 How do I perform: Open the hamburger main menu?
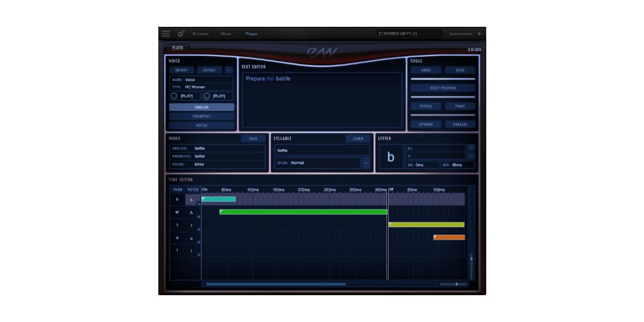coord(166,34)
